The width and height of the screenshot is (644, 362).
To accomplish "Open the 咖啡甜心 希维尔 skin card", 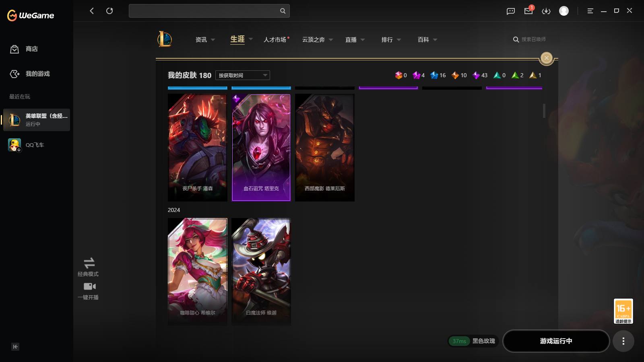I will pyautogui.click(x=198, y=272).
